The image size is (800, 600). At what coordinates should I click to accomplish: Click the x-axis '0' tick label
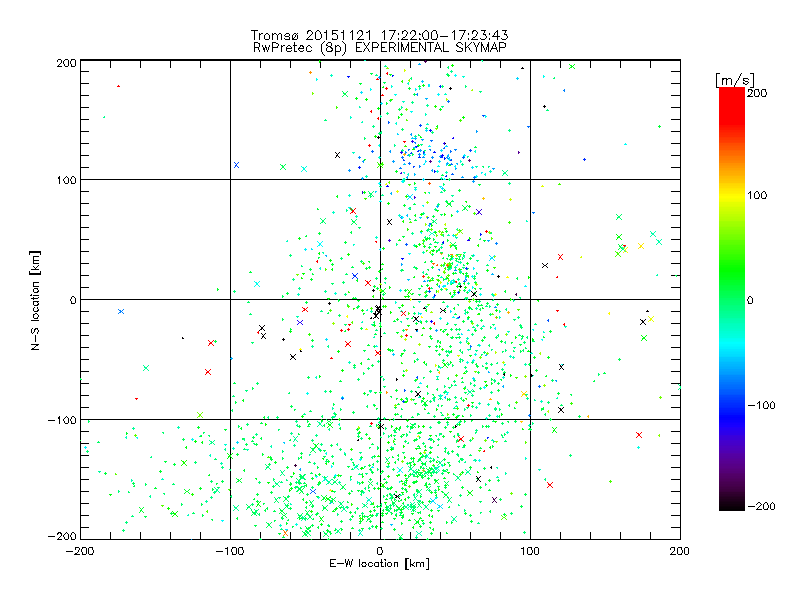tap(380, 551)
